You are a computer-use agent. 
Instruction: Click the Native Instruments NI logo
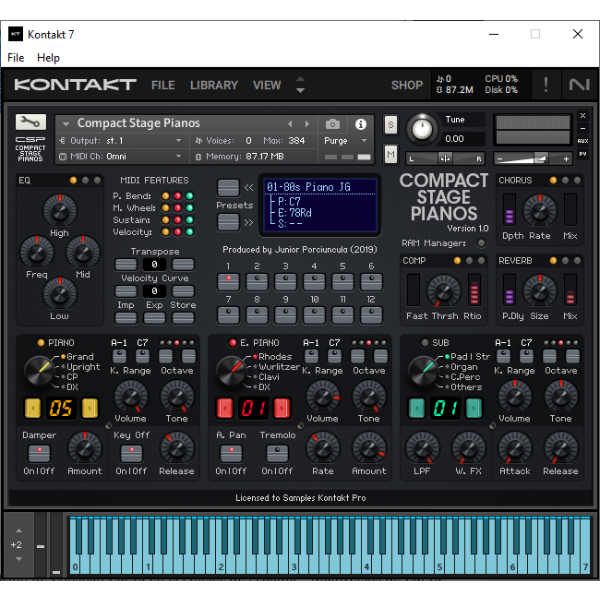(x=579, y=85)
